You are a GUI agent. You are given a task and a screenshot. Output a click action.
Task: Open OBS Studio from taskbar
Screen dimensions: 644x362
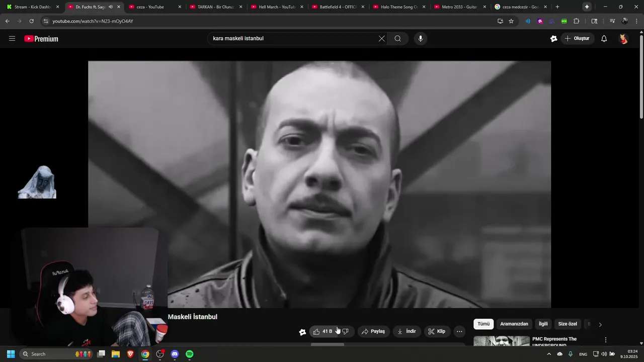point(160,354)
